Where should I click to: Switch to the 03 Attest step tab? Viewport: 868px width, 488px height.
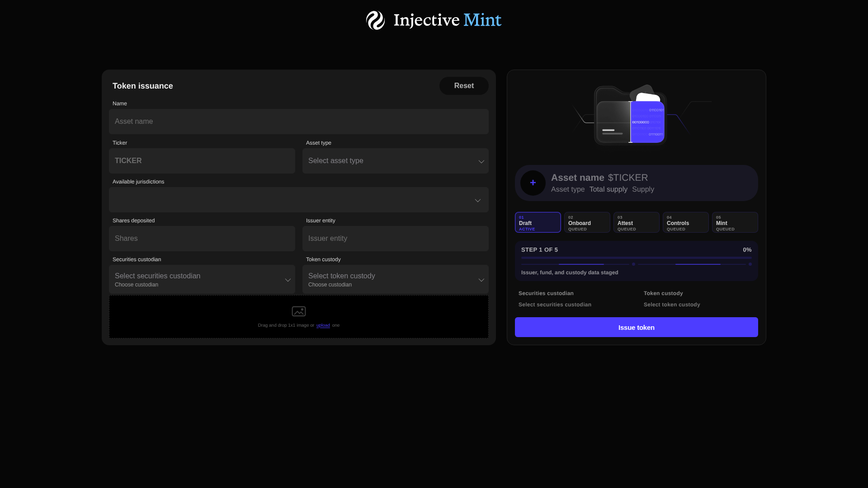pos(637,222)
